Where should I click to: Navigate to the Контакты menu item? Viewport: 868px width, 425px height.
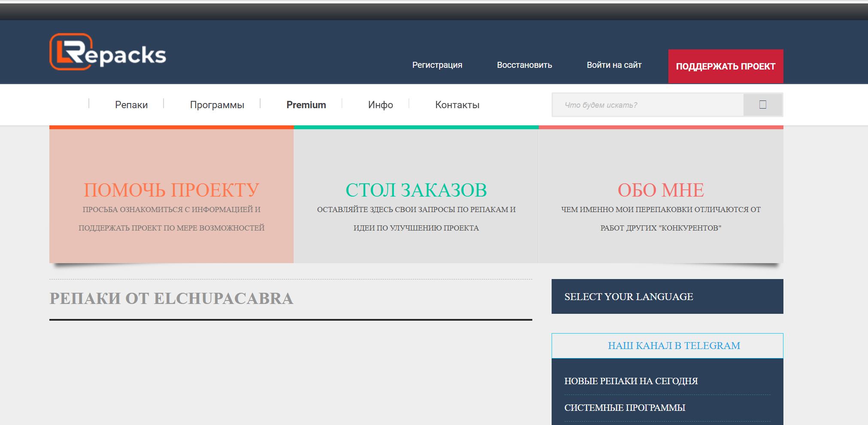pos(457,105)
